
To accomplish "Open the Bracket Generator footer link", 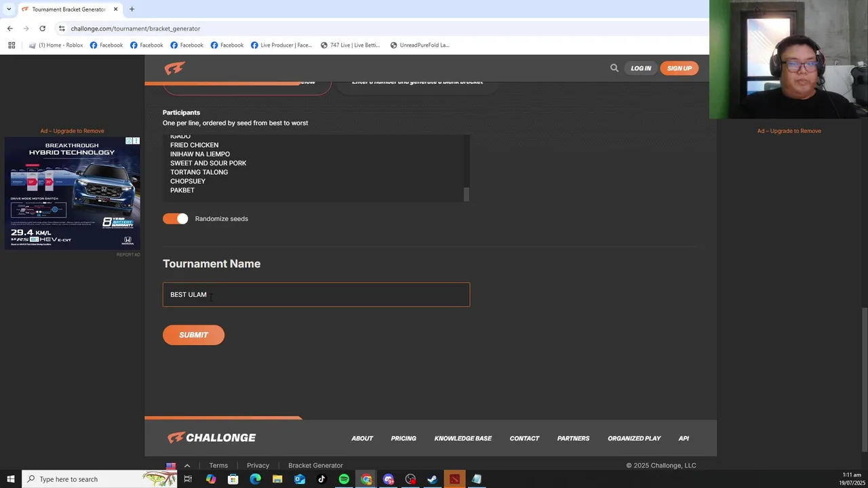I will 315,466.
